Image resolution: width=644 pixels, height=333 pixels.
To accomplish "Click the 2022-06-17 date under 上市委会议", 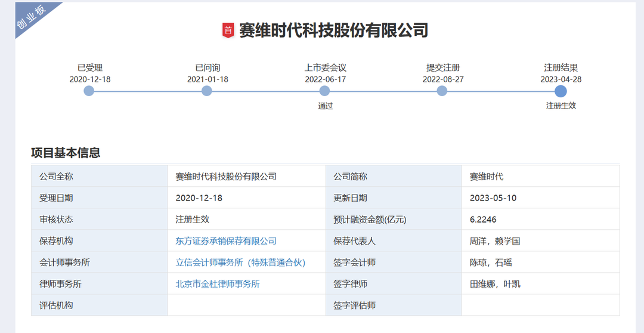I will 326,79.
